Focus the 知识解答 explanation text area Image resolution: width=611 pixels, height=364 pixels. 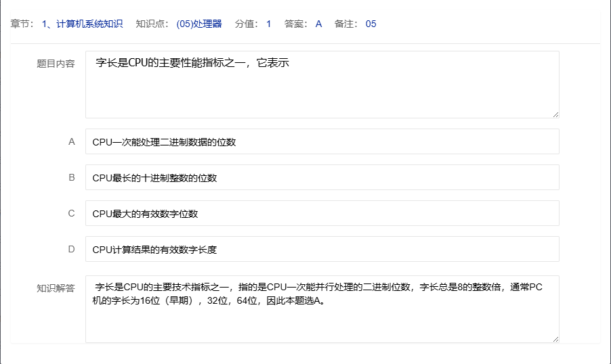322,309
